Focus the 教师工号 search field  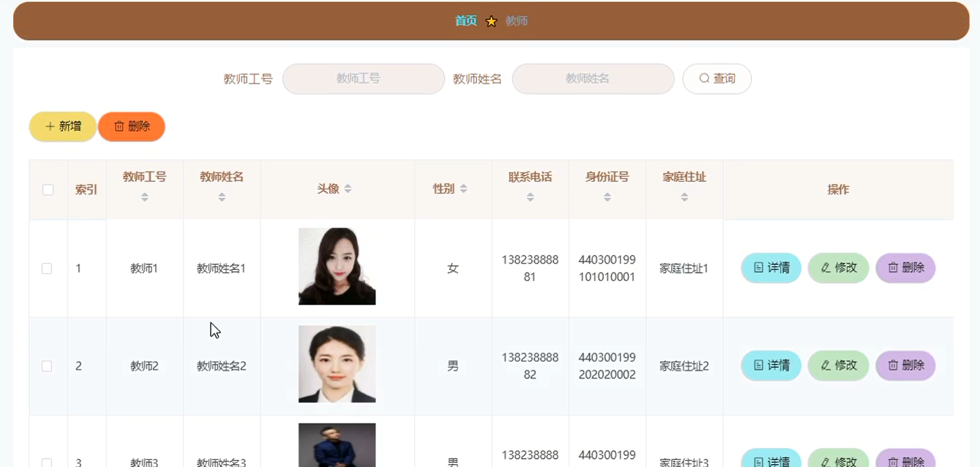click(364, 79)
